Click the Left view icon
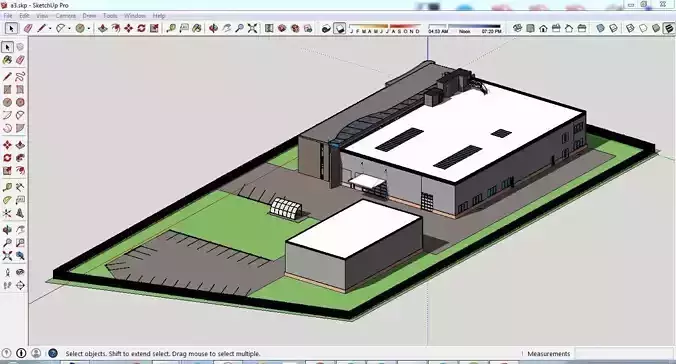Image resolution: width=676 pixels, height=364 pixels. click(582, 28)
